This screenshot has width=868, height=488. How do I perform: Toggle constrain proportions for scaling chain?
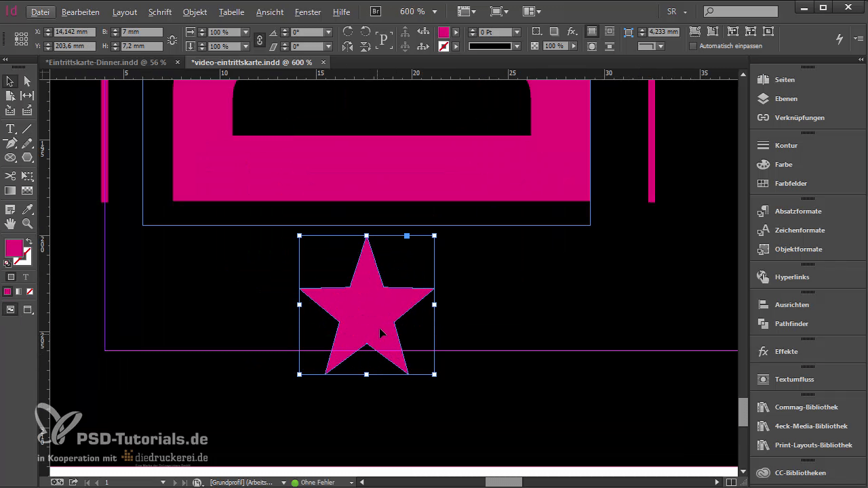click(x=259, y=39)
